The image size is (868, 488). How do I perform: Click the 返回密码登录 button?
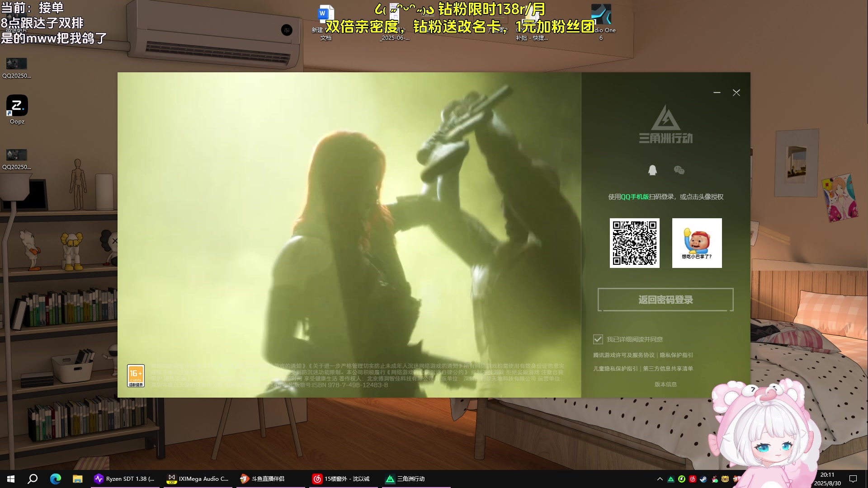665,300
